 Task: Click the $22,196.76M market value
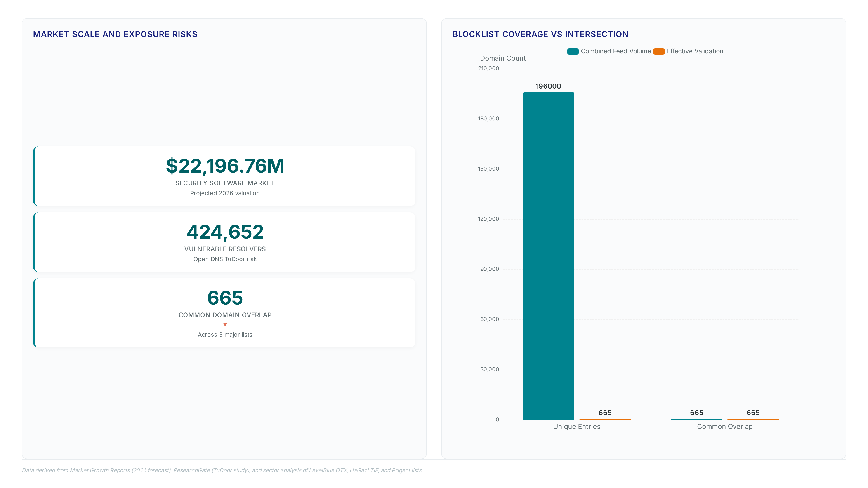(x=225, y=166)
